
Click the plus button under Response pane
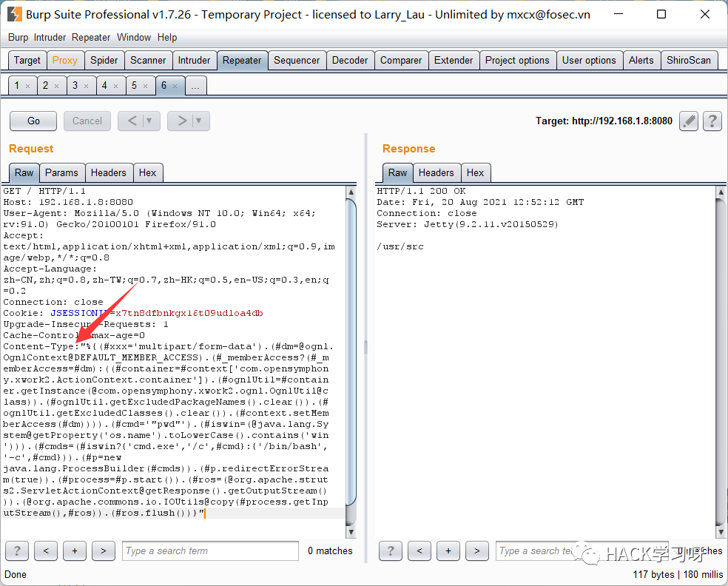point(448,551)
